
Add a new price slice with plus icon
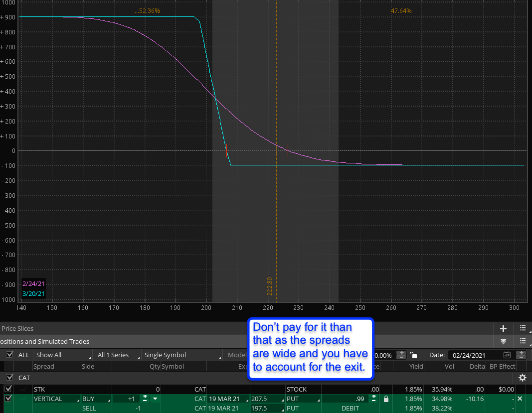503,328
